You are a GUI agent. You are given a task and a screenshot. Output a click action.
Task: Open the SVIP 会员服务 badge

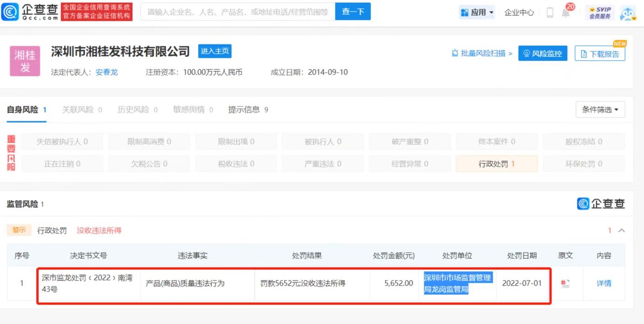point(600,12)
